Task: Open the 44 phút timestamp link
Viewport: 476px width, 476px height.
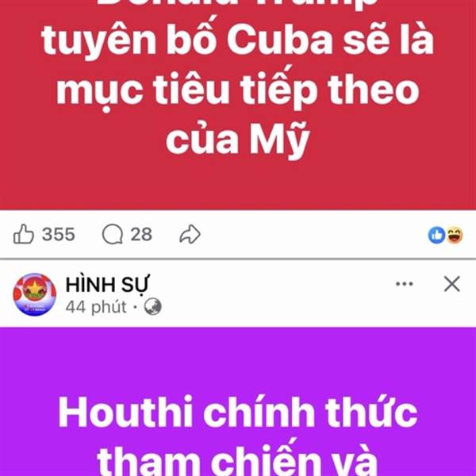Action: (96, 306)
